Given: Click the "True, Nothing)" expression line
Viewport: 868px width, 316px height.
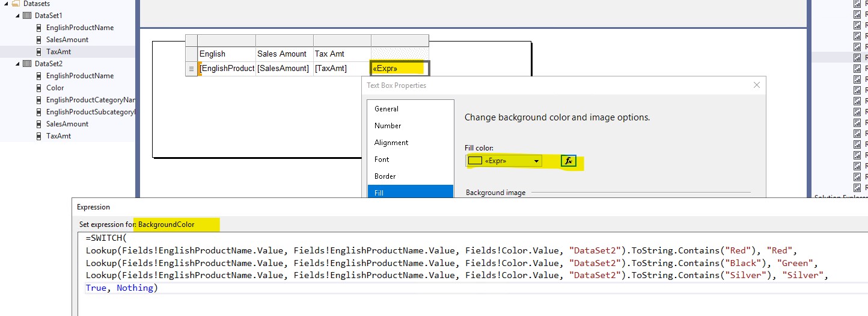Looking at the screenshot, I should tap(121, 288).
